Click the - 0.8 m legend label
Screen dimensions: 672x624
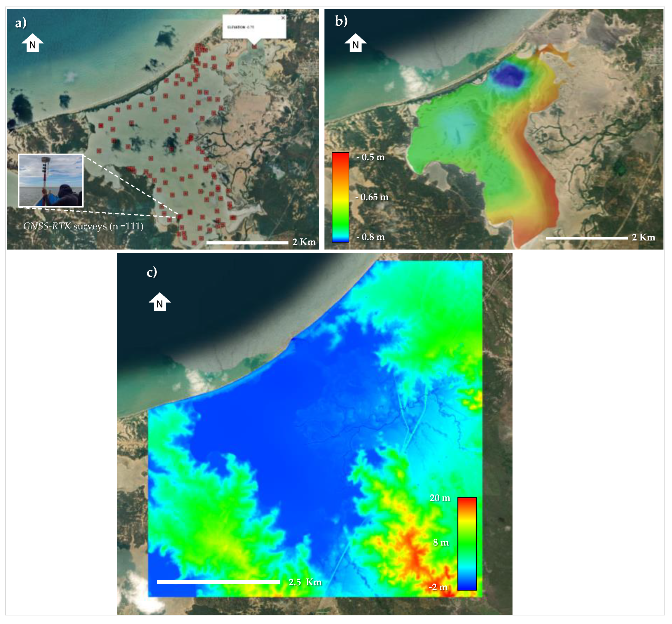[371, 237]
